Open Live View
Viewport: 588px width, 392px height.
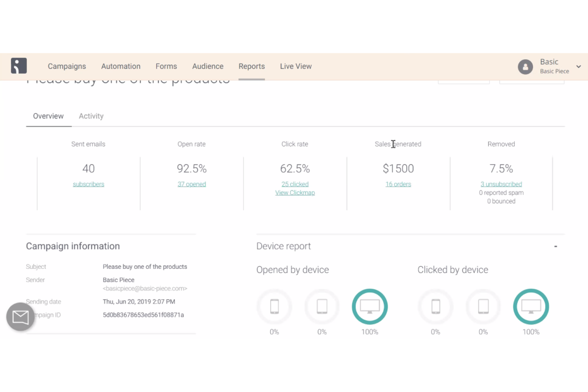[x=296, y=66]
